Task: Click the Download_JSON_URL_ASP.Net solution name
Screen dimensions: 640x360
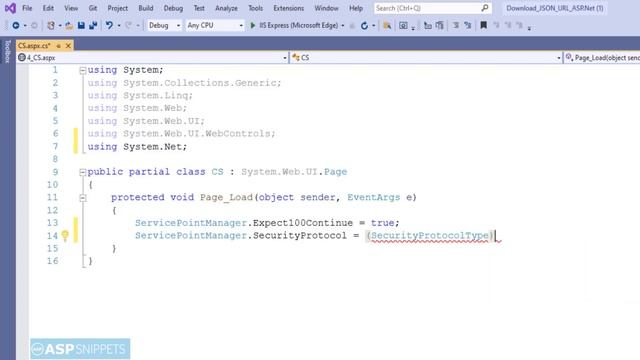Action: tap(555, 8)
